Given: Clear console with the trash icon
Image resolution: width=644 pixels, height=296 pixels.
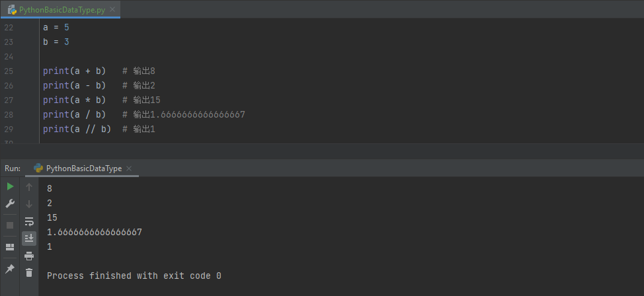Looking at the screenshot, I should pyautogui.click(x=29, y=272).
